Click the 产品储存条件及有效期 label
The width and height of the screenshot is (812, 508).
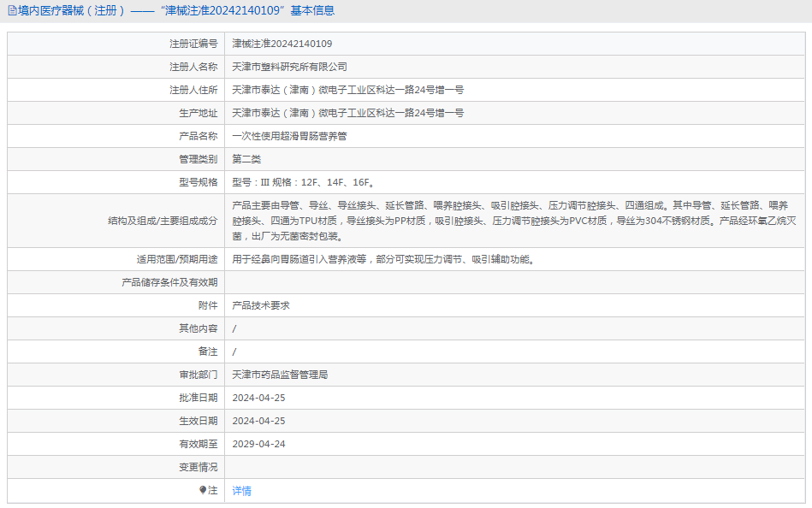coord(170,282)
